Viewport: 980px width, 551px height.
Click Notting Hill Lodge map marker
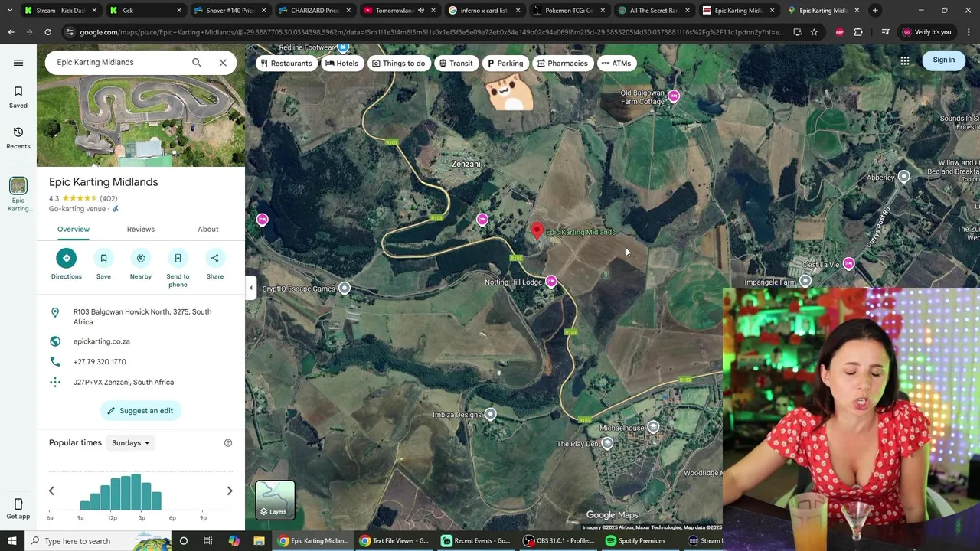click(551, 282)
